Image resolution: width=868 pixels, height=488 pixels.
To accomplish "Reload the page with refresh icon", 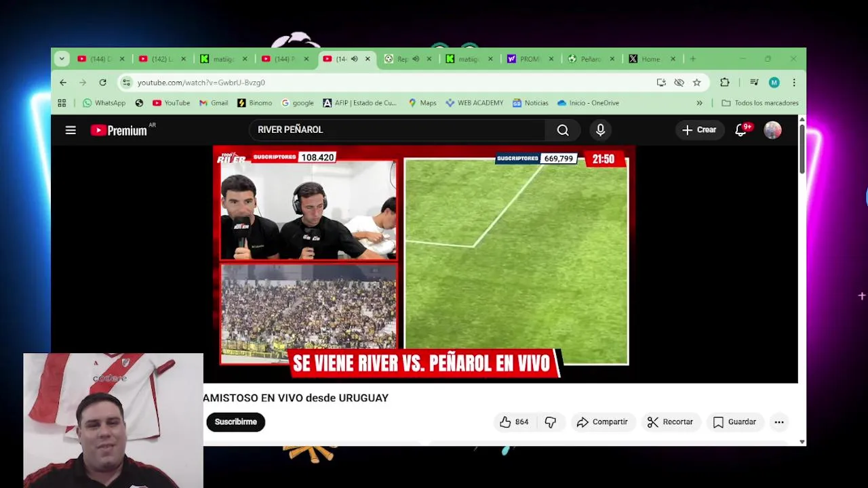I will pyautogui.click(x=102, y=83).
